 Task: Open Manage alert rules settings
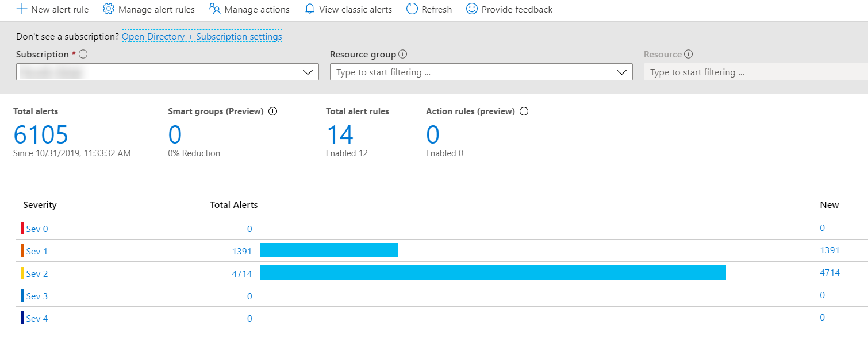[x=148, y=9]
